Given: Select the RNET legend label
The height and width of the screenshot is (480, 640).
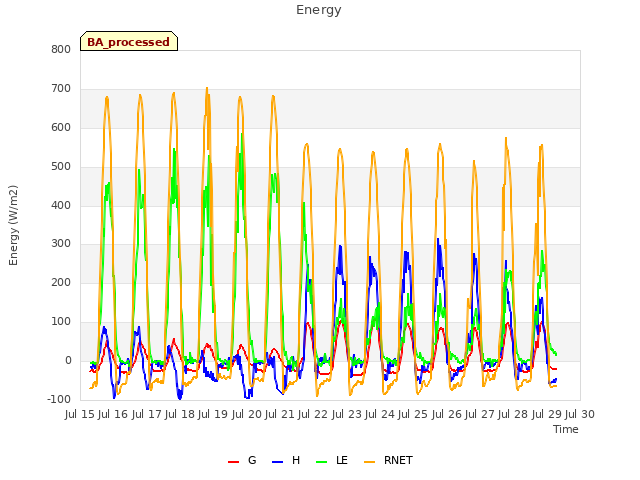Looking at the screenshot, I should coord(398,460).
